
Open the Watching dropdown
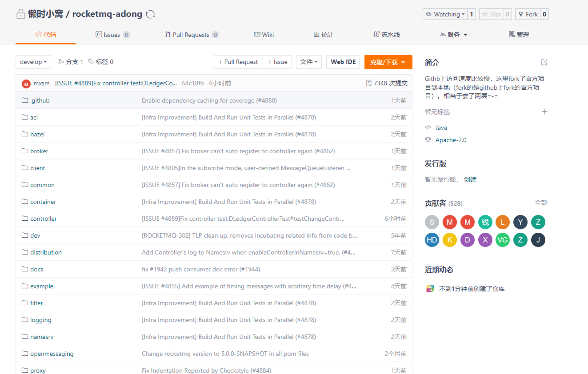(x=445, y=14)
